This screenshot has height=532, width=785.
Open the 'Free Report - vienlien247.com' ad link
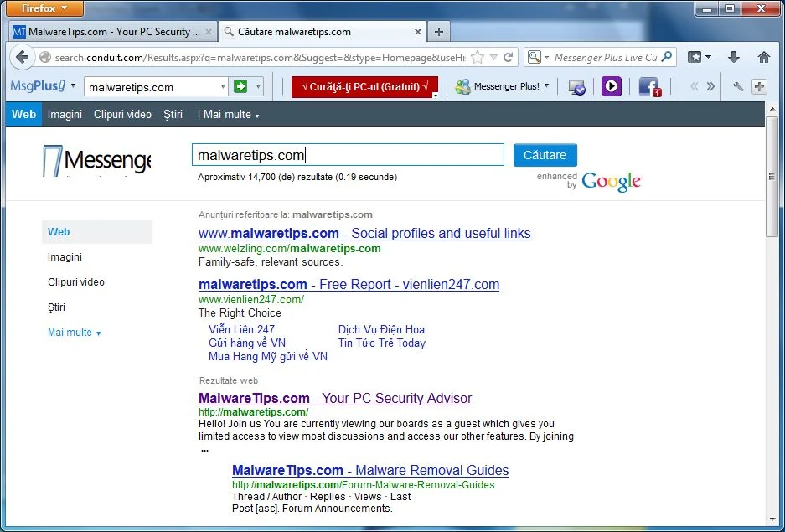tap(349, 284)
